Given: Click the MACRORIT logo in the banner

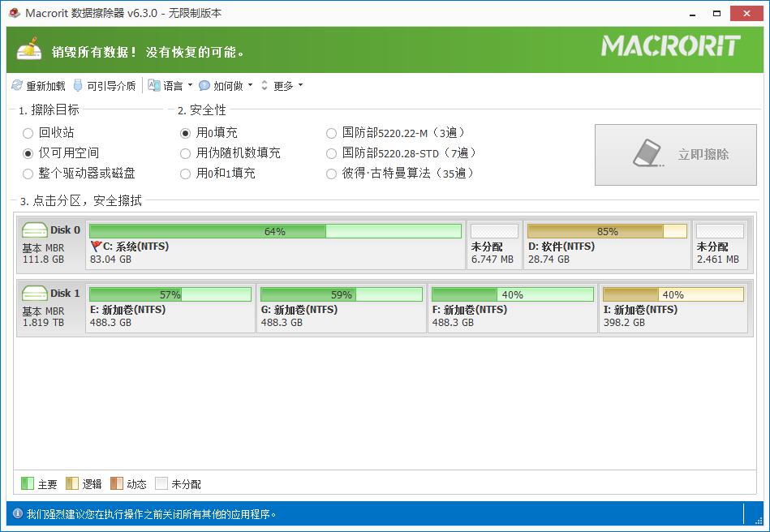Looking at the screenshot, I should 670,45.
